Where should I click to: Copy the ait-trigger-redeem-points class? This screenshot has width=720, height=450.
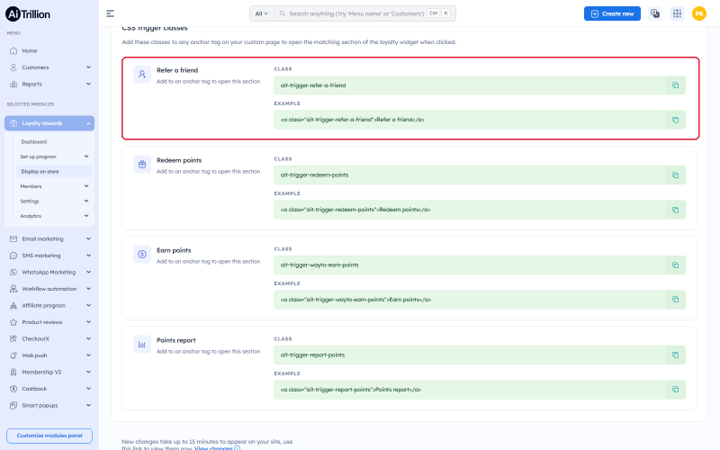(x=675, y=175)
